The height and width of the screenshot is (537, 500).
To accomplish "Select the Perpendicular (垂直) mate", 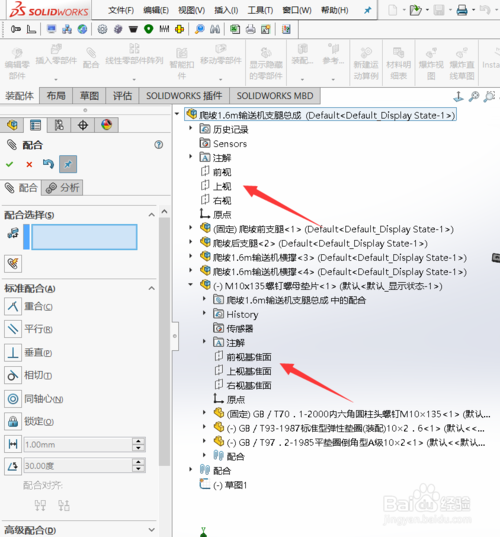I will tap(13, 353).
